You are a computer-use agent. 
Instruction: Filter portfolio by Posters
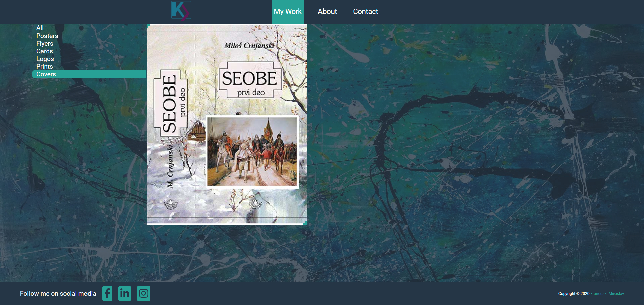coord(47,36)
